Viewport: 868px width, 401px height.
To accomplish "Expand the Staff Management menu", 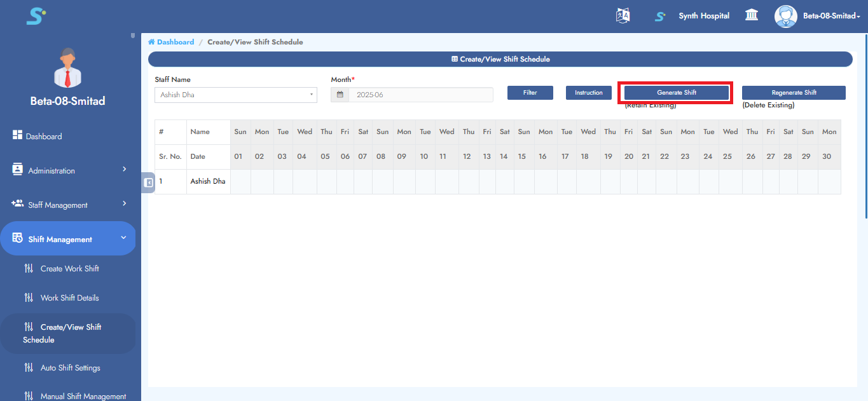I will click(69, 205).
